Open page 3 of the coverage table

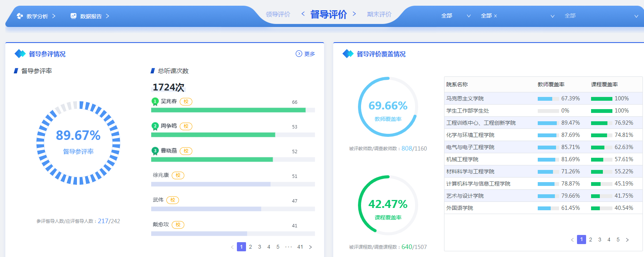(x=600, y=240)
